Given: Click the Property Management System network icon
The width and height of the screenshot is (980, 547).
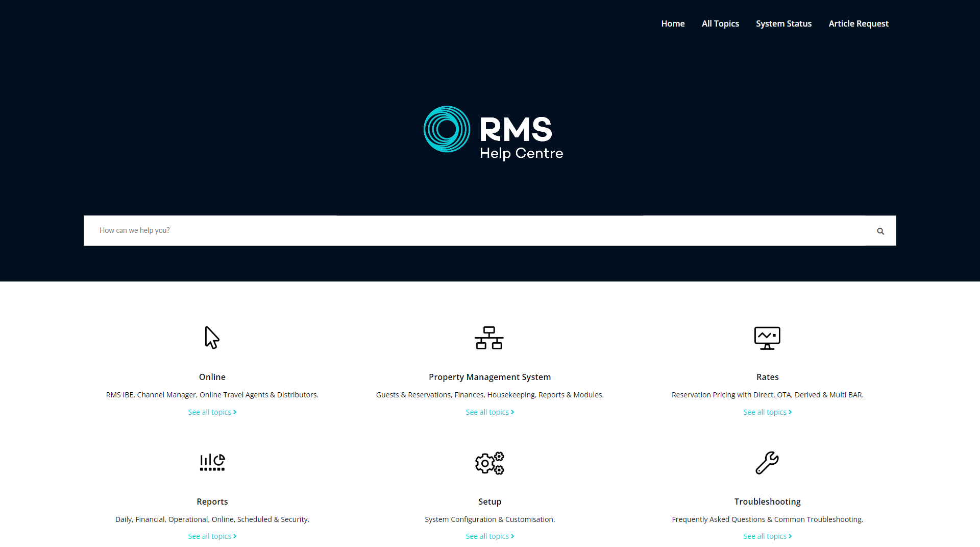Looking at the screenshot, I should (489, 338).
